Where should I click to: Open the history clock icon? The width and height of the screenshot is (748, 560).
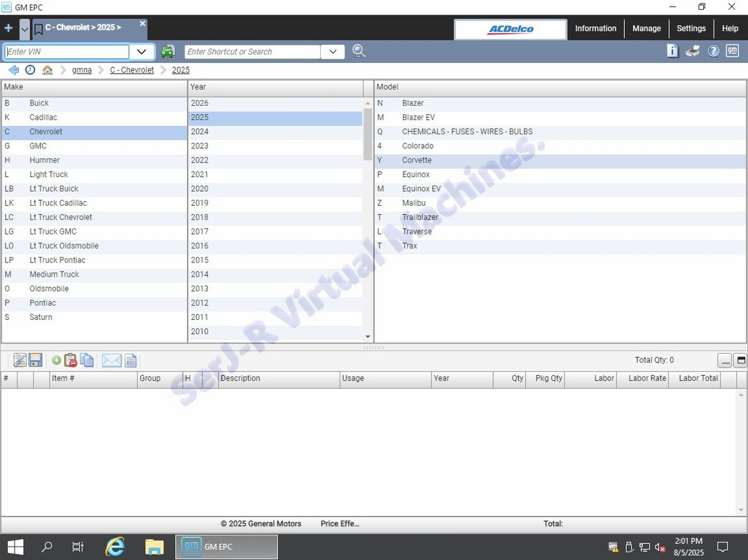tap(30, 70)
